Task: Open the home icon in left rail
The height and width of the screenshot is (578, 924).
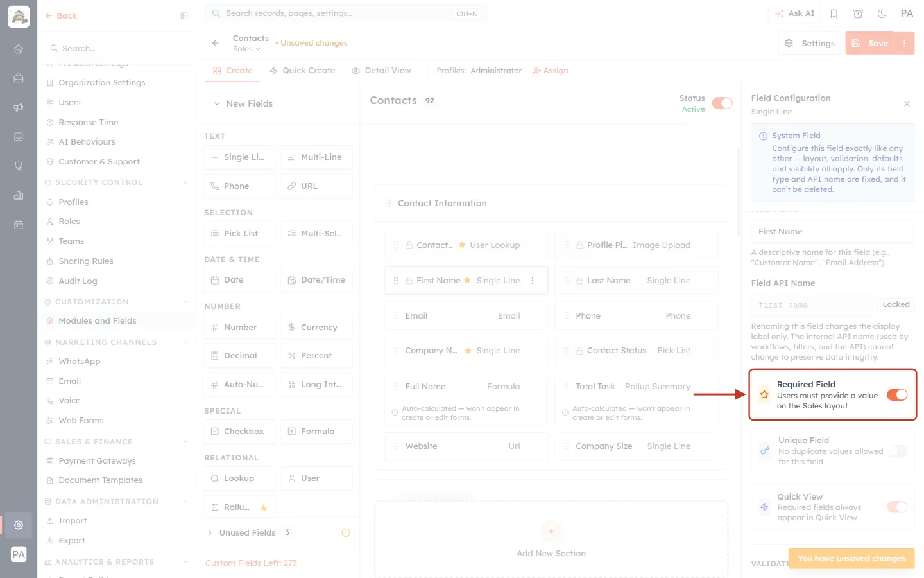Action: [19, 49]
